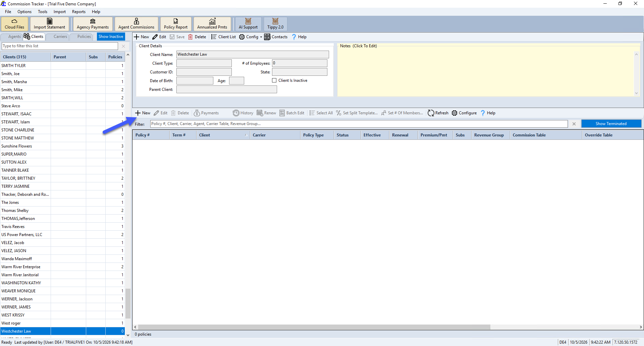Open the Options menu

pos(24,12)
